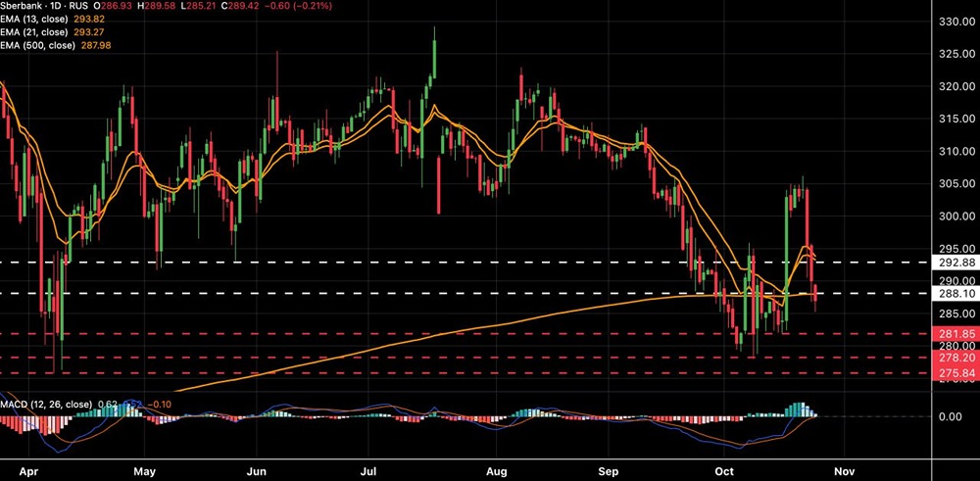Click the 288.10 price level label
Viewport: 980px width, 481px height.
pos(955,293)
